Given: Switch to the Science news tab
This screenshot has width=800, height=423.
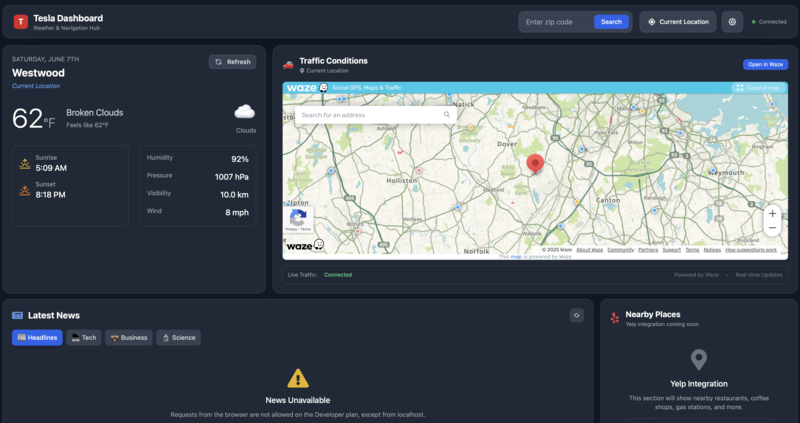Looking at the screenshot, I should (x=178, y=338).
